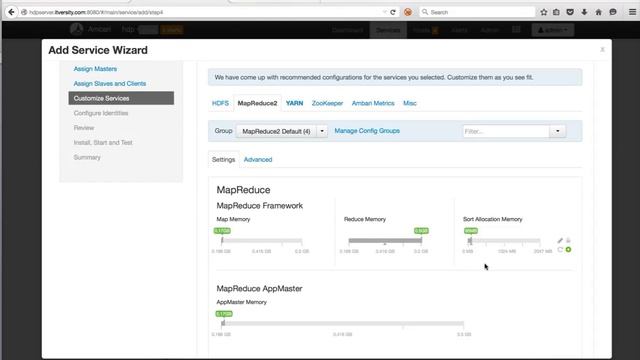
Task: Click the Ambari logo in the header
Action: tap(76, 29)
